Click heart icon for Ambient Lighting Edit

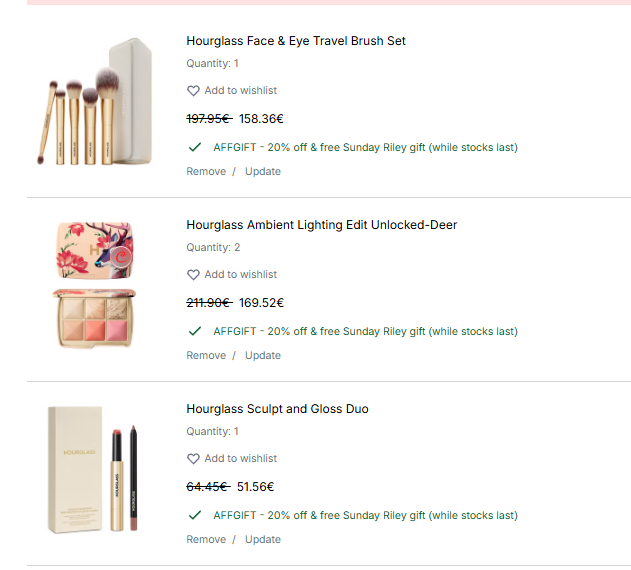coord(193,275)
